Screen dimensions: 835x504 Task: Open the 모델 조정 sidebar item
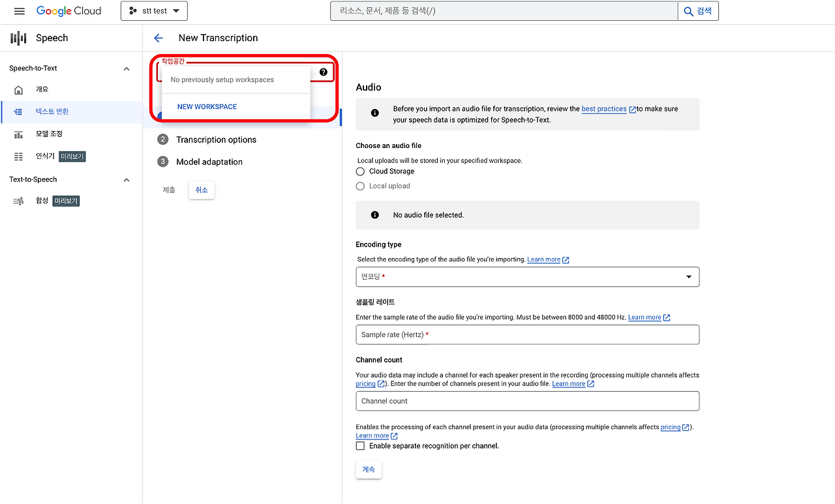[x=71, y=134]
